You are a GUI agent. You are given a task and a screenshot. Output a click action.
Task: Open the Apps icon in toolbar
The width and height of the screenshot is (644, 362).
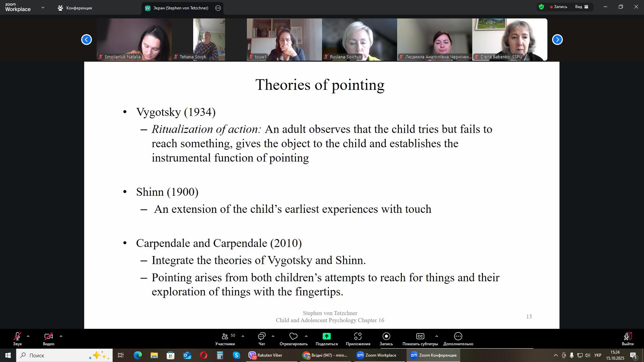click(358, 336)
